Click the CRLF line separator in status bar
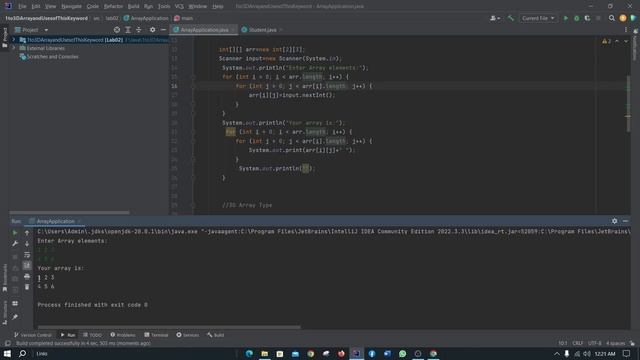This screenshot has height=360, width=640. [578, 343]
